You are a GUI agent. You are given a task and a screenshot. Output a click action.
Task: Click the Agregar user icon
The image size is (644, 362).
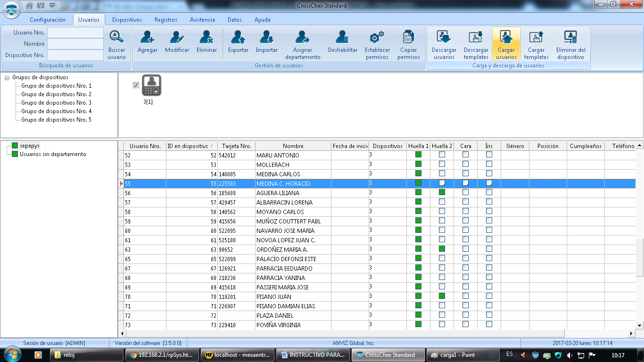(x=148, y=37)
